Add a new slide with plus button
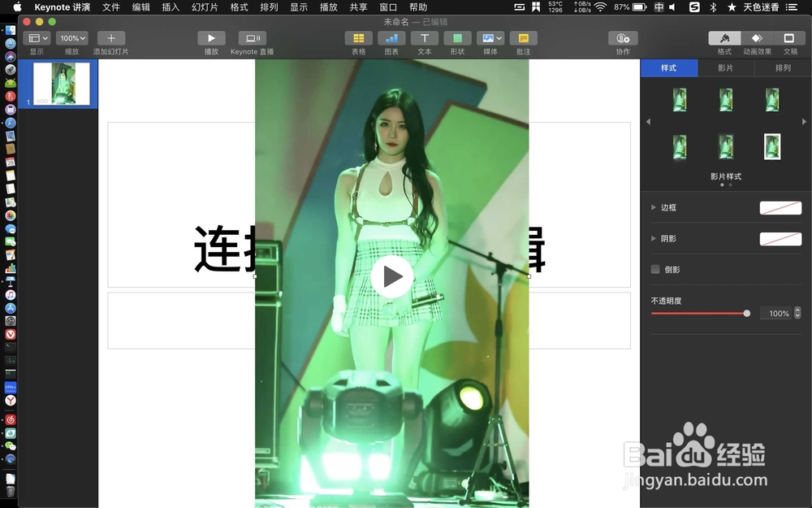This screenshot has width=812, height=508. point(110,38)
